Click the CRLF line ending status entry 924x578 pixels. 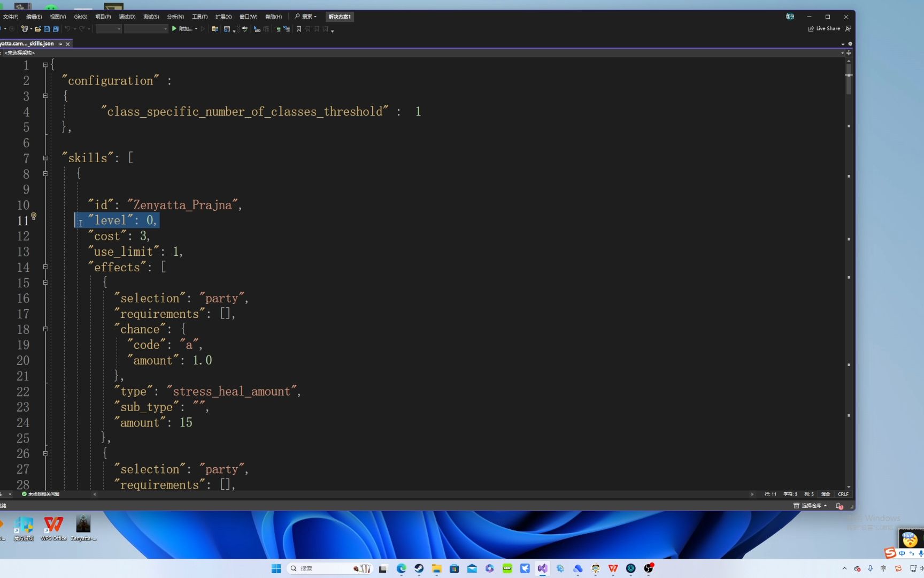point(843,495)
